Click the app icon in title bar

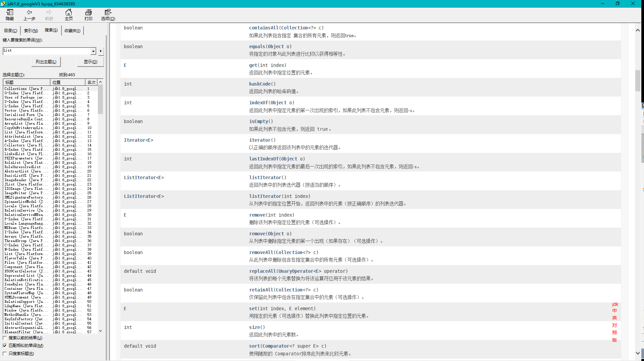point(3,4)
